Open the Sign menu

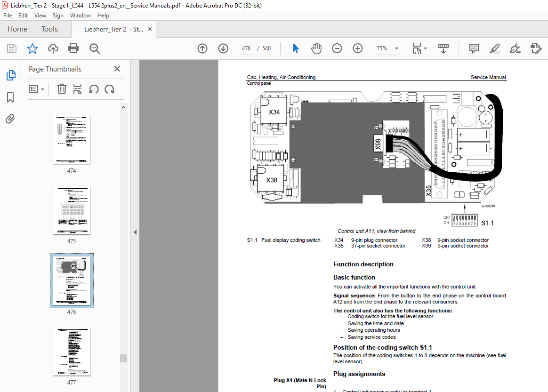coord(58,16)
